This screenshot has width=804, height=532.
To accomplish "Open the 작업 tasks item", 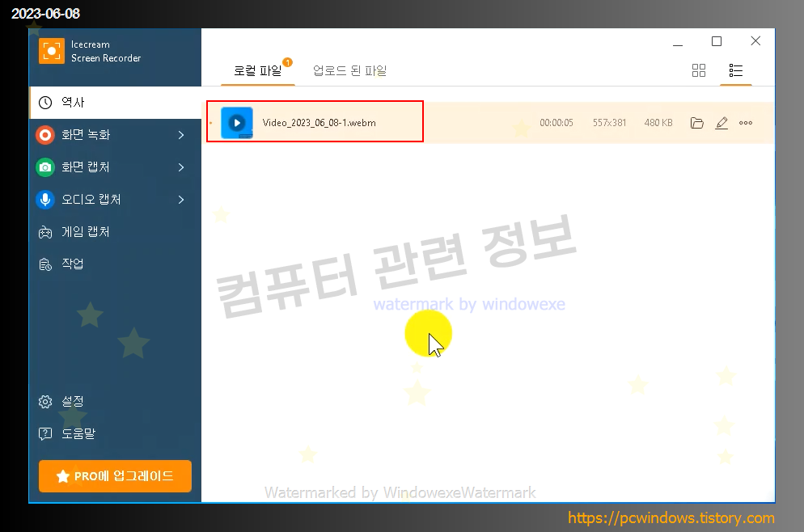I will click(116, 264).
